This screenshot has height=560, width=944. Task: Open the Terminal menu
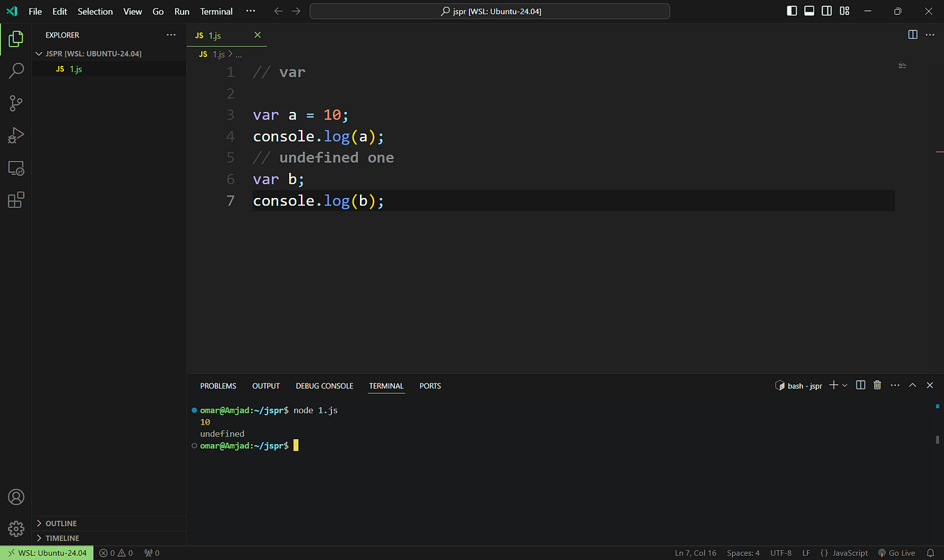coord(216,11)
